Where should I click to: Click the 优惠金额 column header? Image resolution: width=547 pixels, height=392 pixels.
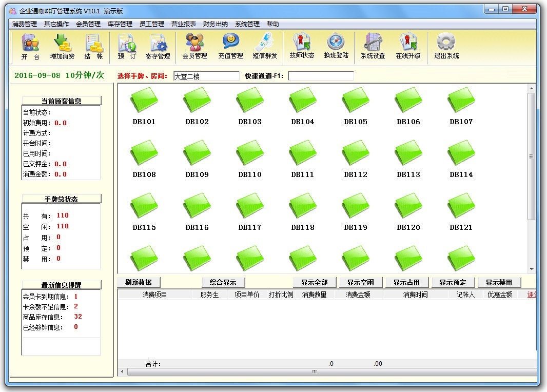pos(500,295)
